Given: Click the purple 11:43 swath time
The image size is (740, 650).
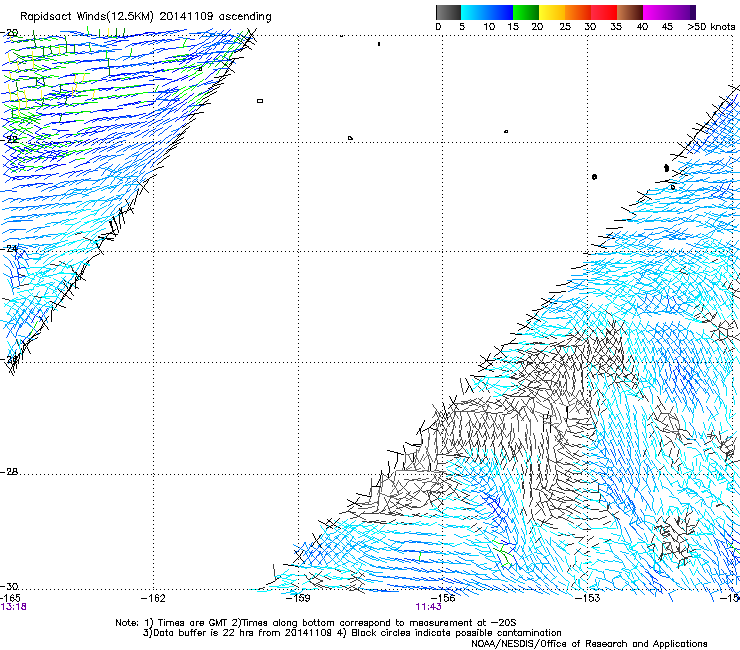Looking at the screenshot, I should (x=429, y=607).
